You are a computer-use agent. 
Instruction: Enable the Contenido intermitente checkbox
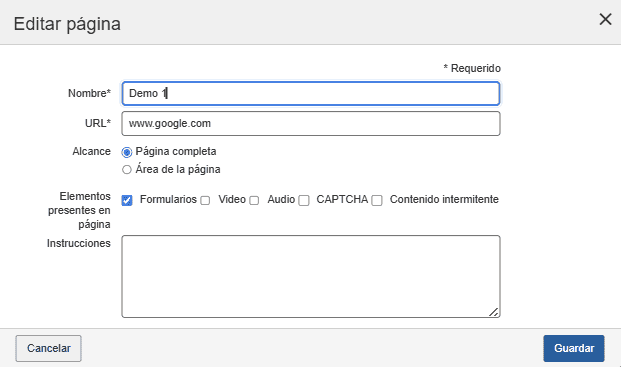coord(377,200)
